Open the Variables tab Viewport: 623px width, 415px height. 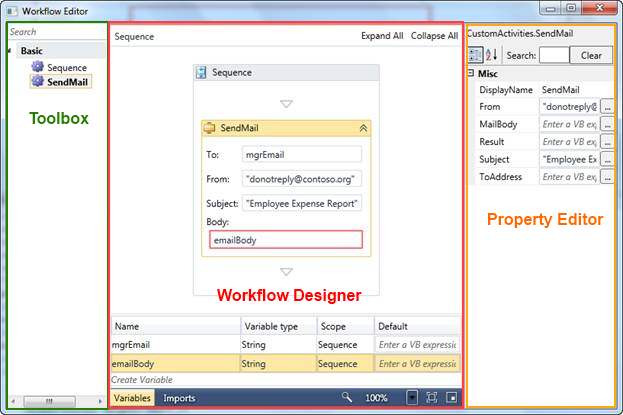point(132,398)
